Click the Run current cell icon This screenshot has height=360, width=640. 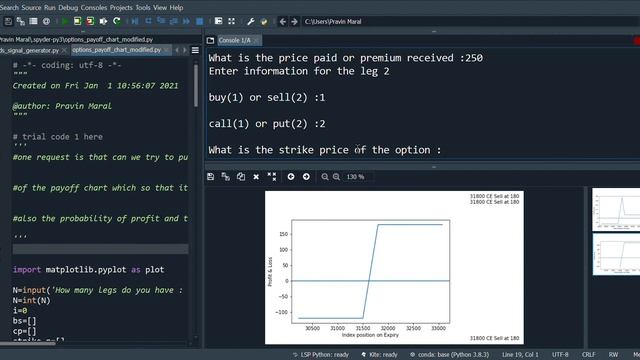[77, 21]
